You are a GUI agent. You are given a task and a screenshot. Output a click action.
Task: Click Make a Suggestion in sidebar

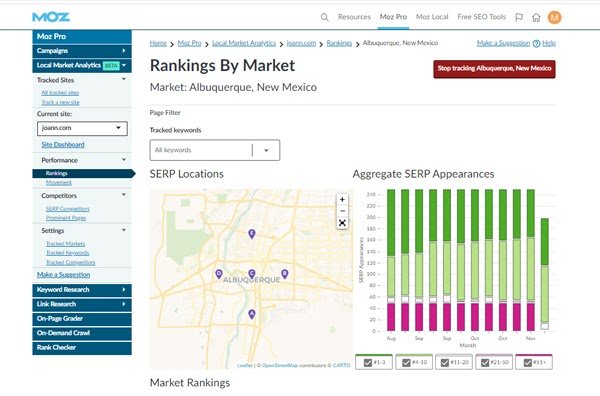point(64,275)
